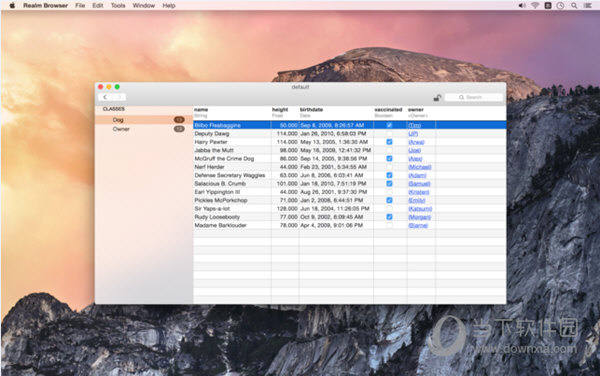Click the volume icon in menu bar
The width and height of the screenshot is (600, 376).
tap(522, 5)
